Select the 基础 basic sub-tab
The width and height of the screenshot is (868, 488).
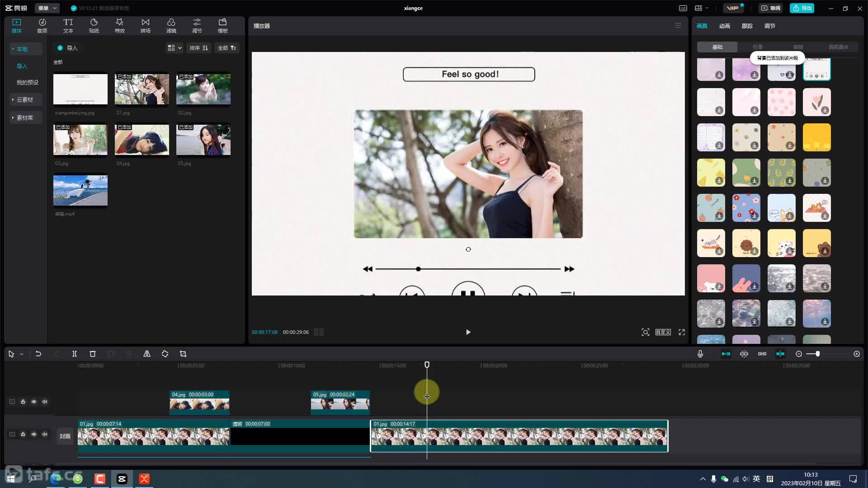point(717,47)
